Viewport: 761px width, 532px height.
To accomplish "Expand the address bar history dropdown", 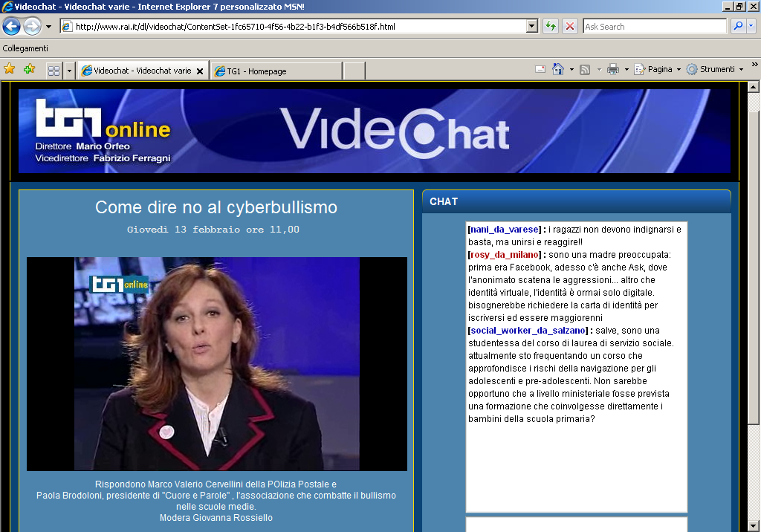I will click(532, 27).
